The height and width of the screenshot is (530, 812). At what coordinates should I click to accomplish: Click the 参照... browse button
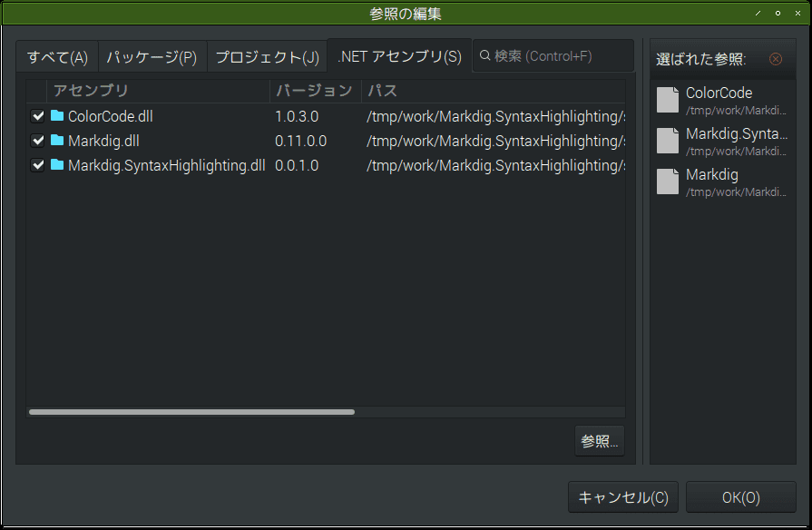click(599, 441)
